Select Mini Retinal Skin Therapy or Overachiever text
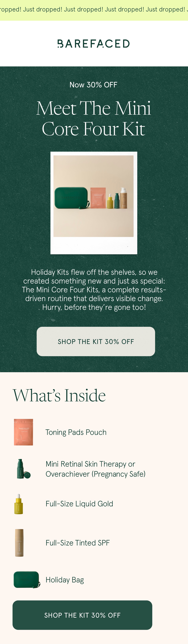The height and width of the screenshot is (644, 188). pyautogui.click(x=96, y=469)
